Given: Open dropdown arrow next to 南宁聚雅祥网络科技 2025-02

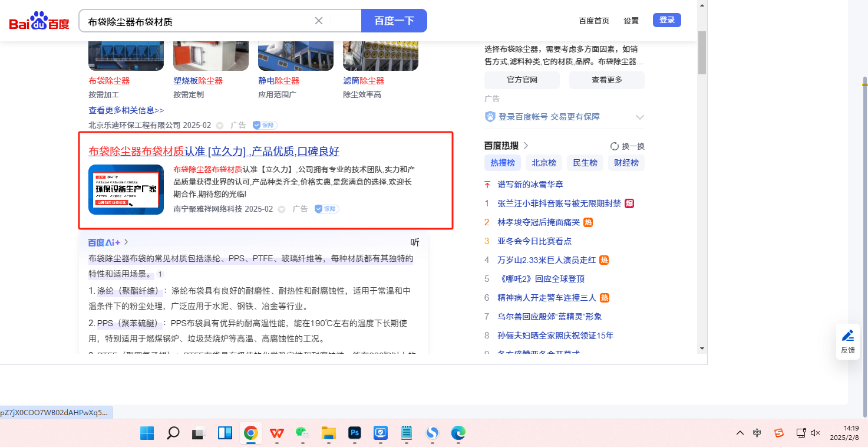Looking at the screenshot, I should click(282, 209).
